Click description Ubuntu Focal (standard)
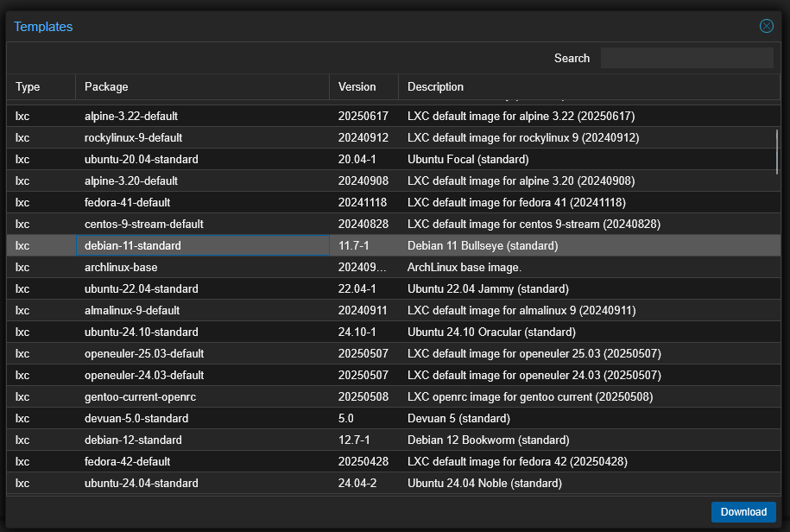 [468, 159]
